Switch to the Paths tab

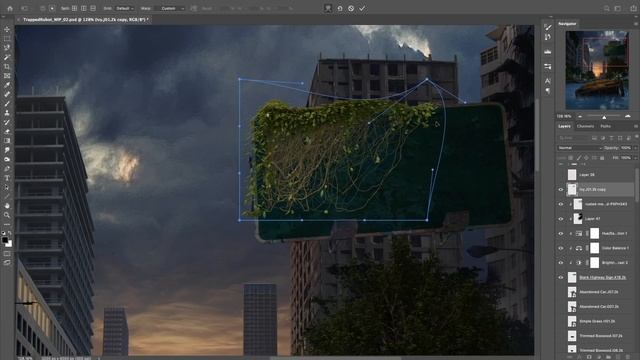click(x=606, y=127)
